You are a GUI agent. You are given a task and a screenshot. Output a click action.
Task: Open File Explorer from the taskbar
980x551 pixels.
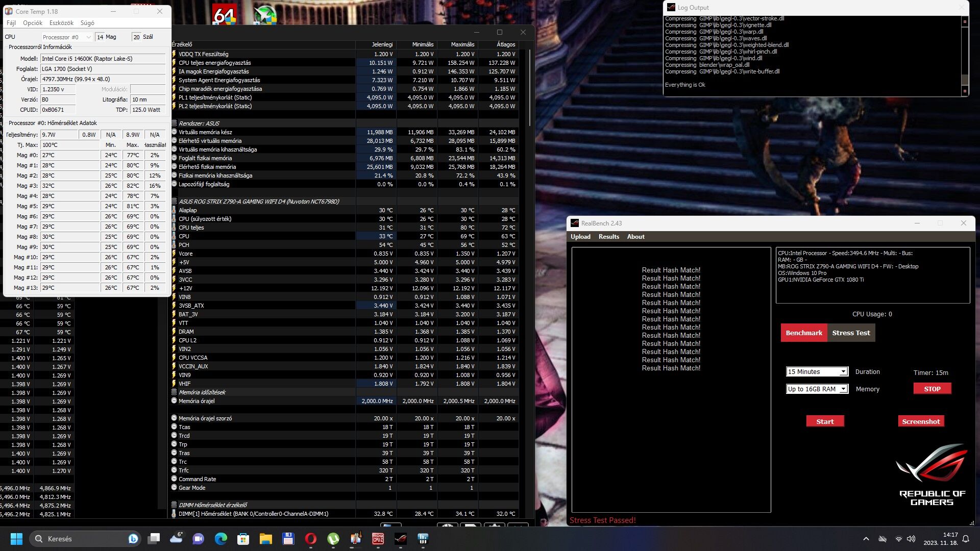tap(265, 539)
